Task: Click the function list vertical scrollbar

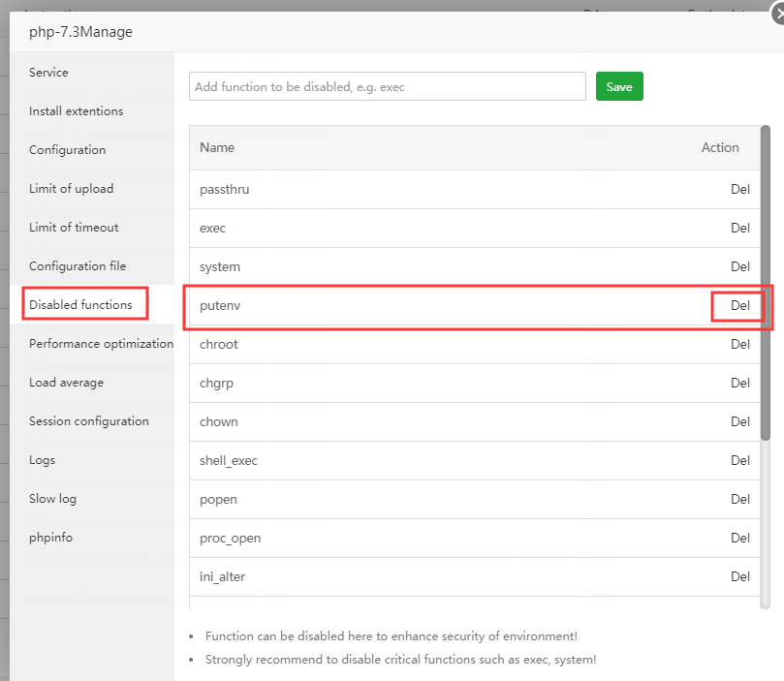Action: point(766,281)
